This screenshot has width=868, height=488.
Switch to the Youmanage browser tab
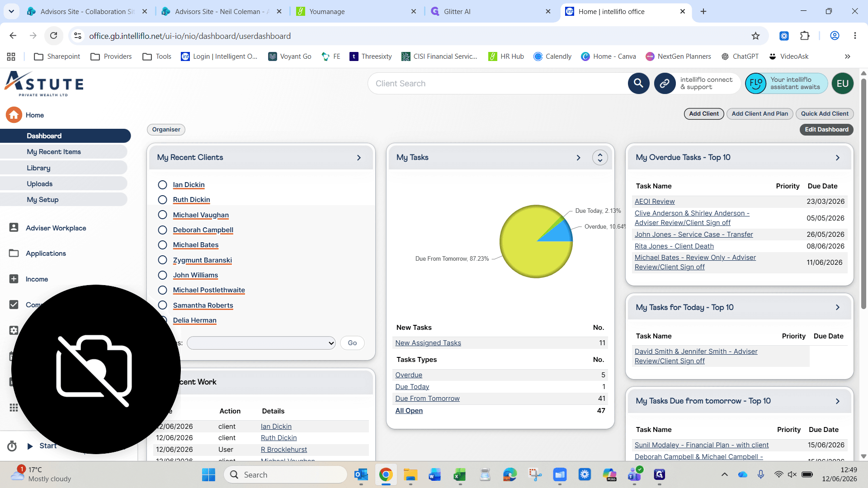click(x=356, y=11)
